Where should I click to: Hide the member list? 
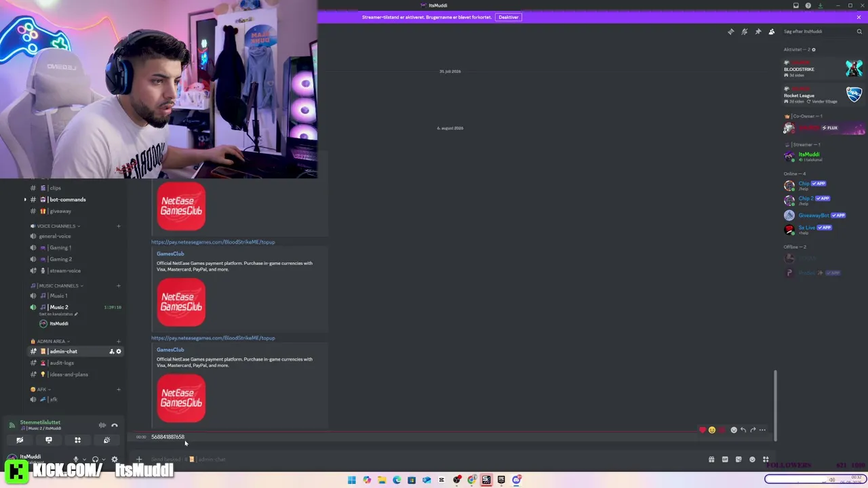(x=772, y=32)
